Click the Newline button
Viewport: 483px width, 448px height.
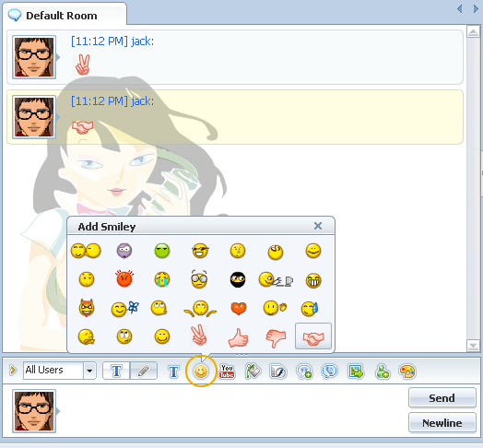pos(442,423)
